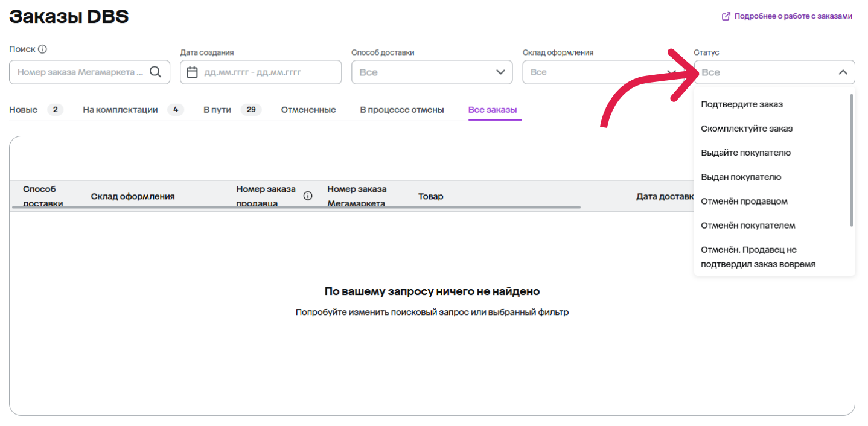Click external link icon near Подробнее

(726, 16)
